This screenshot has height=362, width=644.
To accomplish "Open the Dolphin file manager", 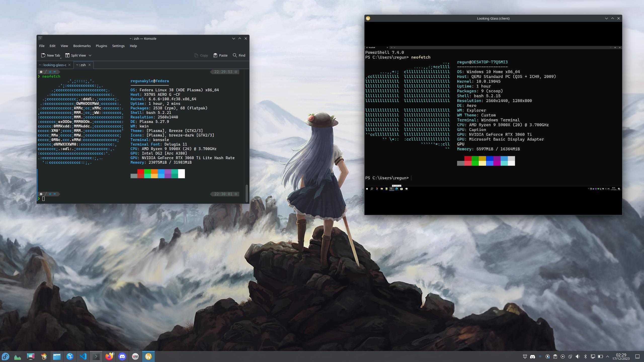I will point(57,356).
